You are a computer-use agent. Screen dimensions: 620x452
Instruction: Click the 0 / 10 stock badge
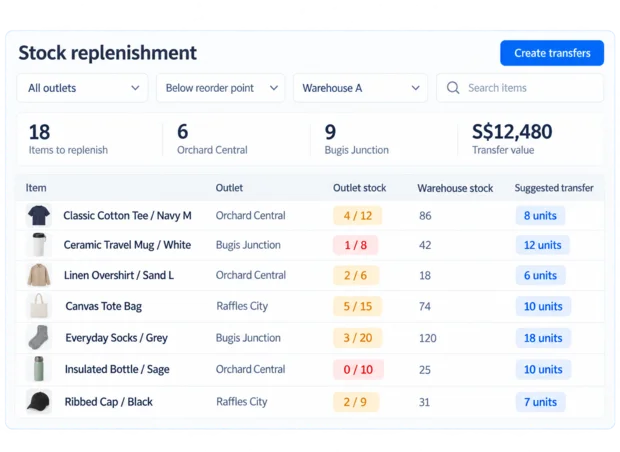point(358,369)
